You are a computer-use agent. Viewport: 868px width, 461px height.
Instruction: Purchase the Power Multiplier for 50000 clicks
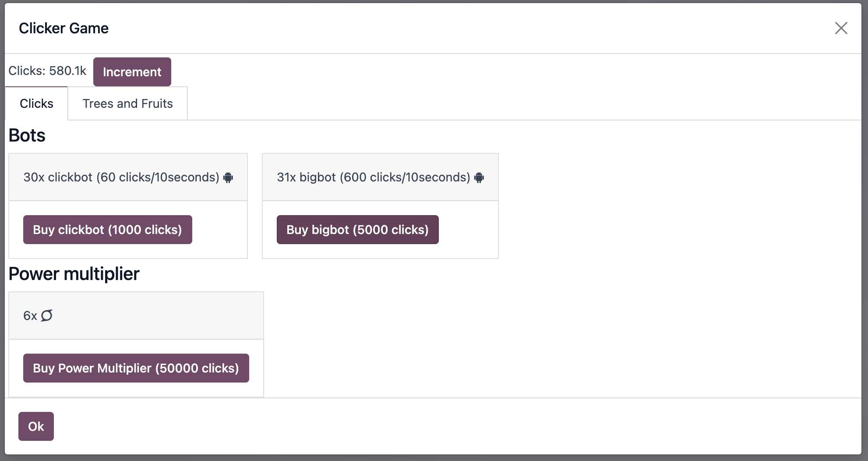pos(136,368)
